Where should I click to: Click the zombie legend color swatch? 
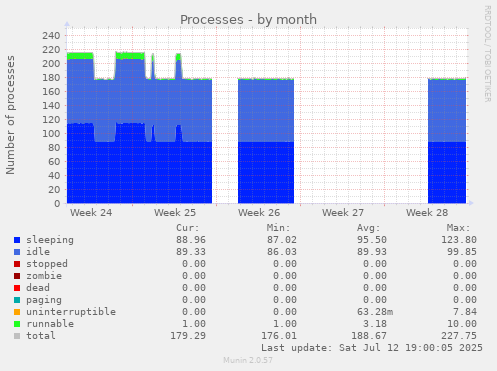(17, 276)
